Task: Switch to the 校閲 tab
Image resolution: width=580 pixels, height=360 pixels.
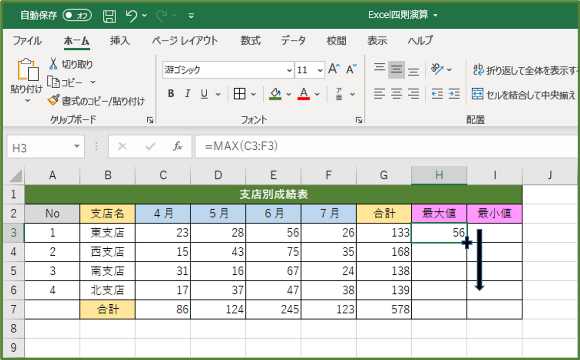Action: click(x=336, y=40)
